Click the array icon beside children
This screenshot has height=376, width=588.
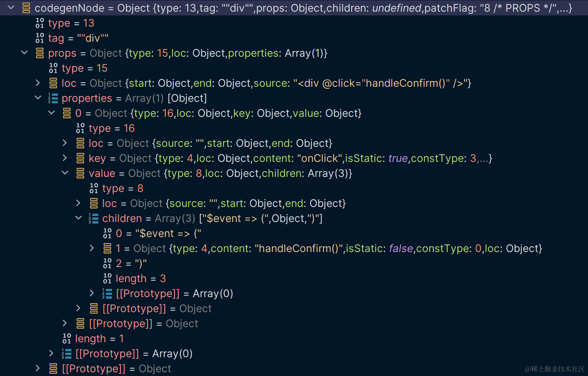click(x=93, y=218)
